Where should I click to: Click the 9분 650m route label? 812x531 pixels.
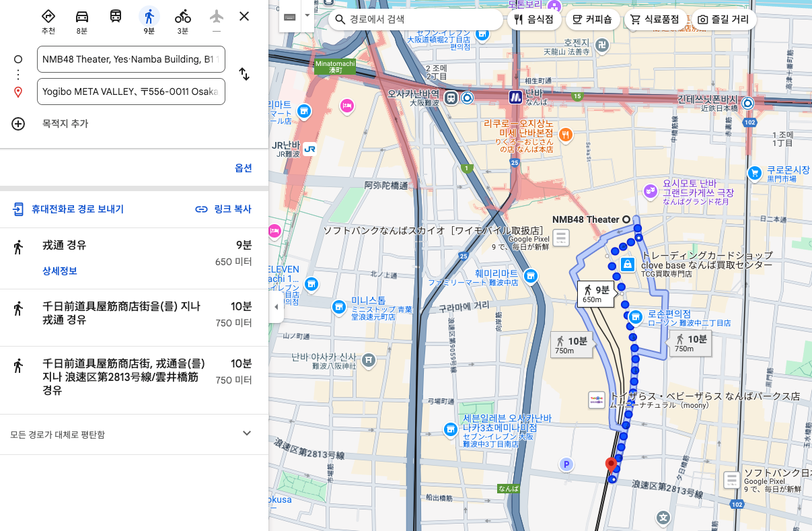click(x=596, y=294)
